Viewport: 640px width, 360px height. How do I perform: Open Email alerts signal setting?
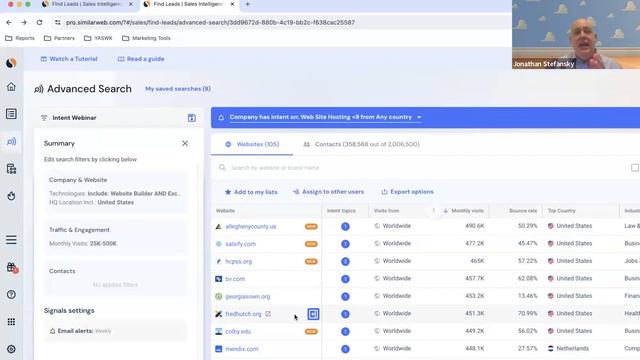(x=116, y=331)
